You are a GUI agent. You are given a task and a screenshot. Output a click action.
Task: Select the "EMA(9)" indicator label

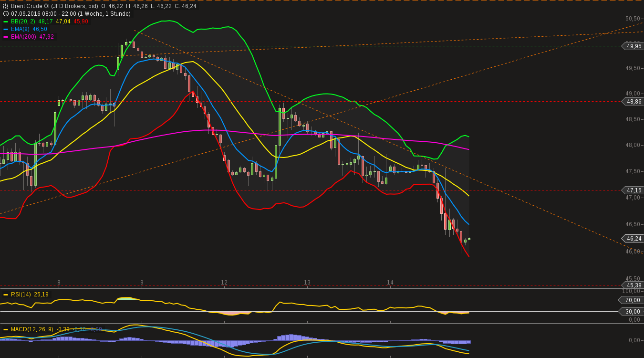point(21,29)
